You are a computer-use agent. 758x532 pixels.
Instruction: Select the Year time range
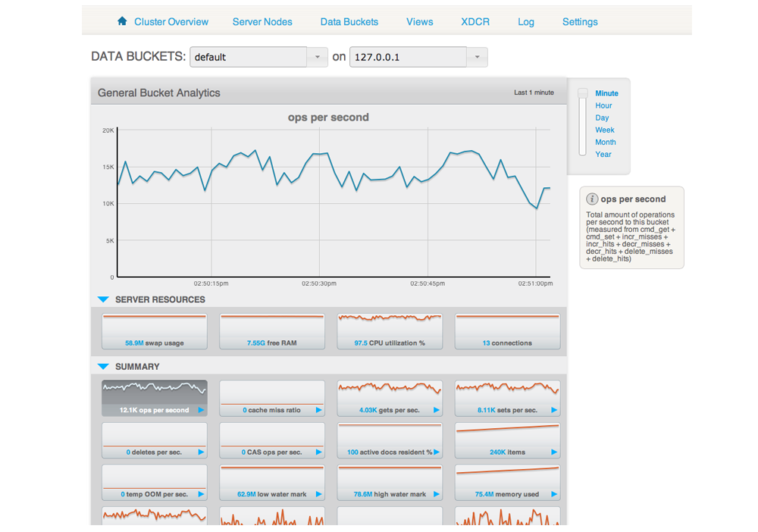[603, 154]
